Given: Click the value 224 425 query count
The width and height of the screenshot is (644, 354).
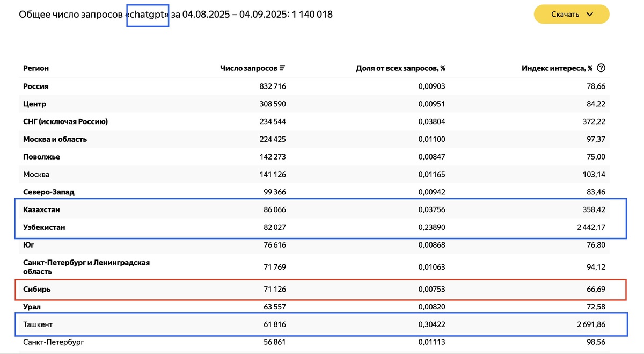Looking at the screenshot, I should [273, 139].
